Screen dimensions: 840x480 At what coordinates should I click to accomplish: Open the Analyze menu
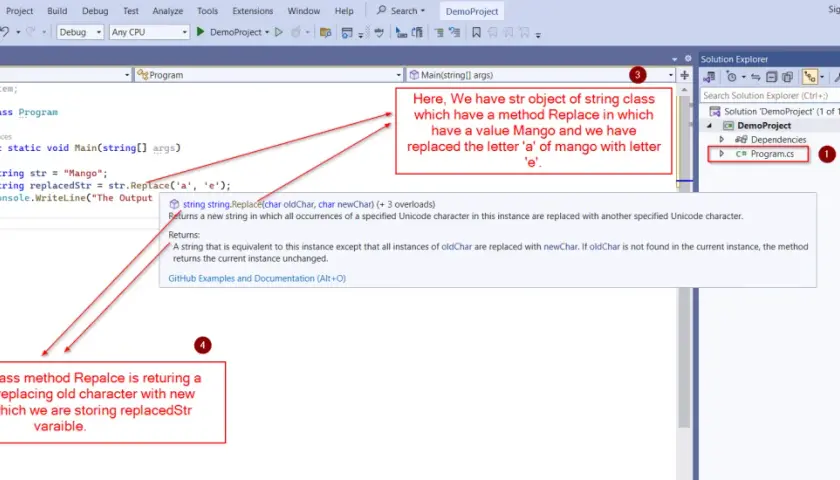click(168, 11)
